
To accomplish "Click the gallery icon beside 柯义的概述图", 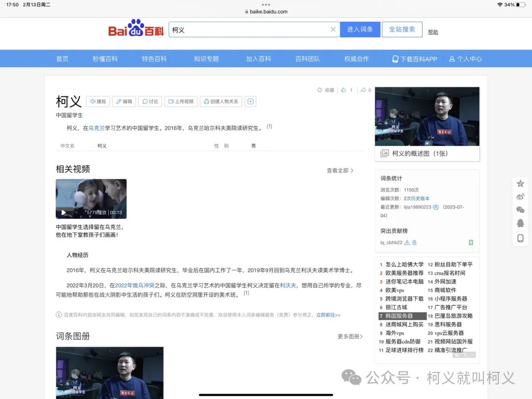I will pyautogui.click(x=384, y=153).
